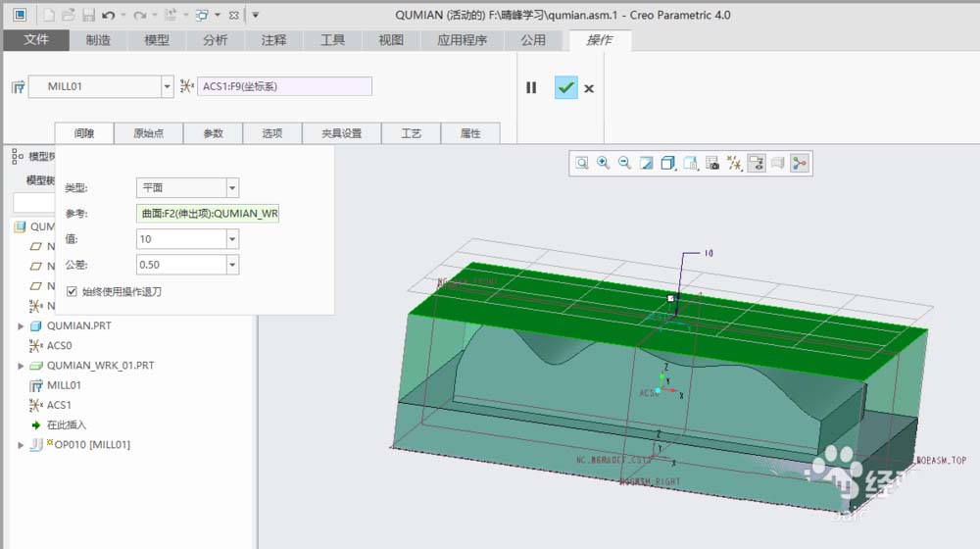
Task: Switch to the 工具 ribbon tab
Action: coord(332,40)
